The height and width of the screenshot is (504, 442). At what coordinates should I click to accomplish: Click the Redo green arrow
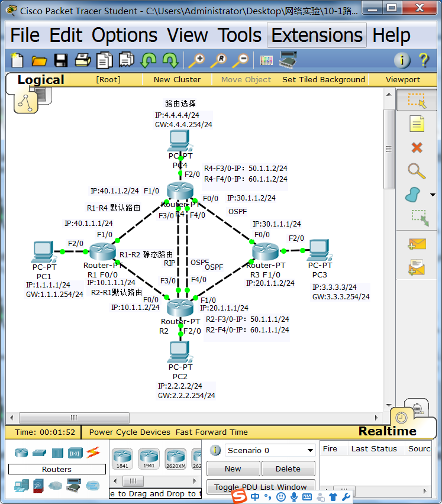coord(170,60)
